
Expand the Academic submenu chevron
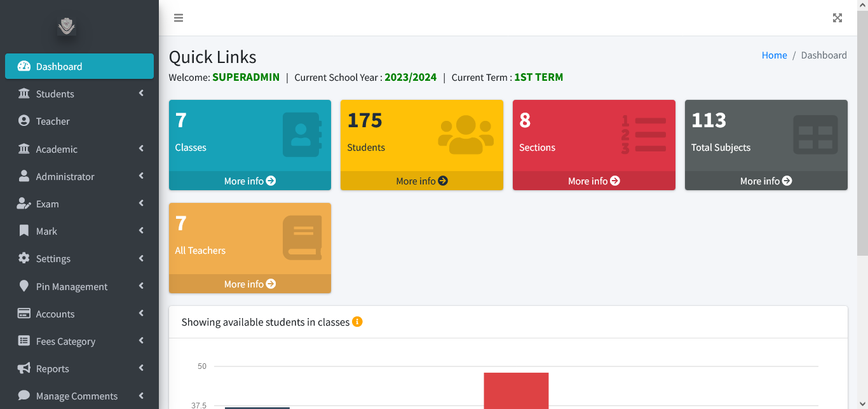pos(141,149)
